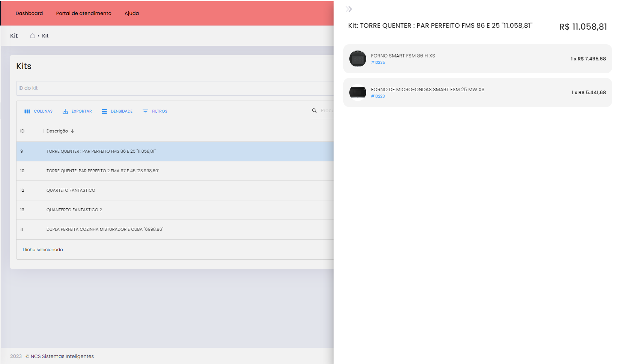Click the columns icon in the toolbar

click(27, 111)
